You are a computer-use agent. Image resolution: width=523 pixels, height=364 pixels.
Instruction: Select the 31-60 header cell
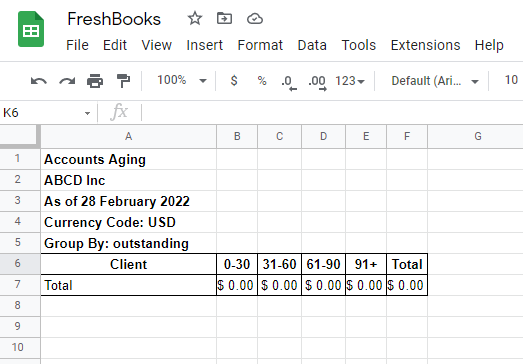(280, 264)
